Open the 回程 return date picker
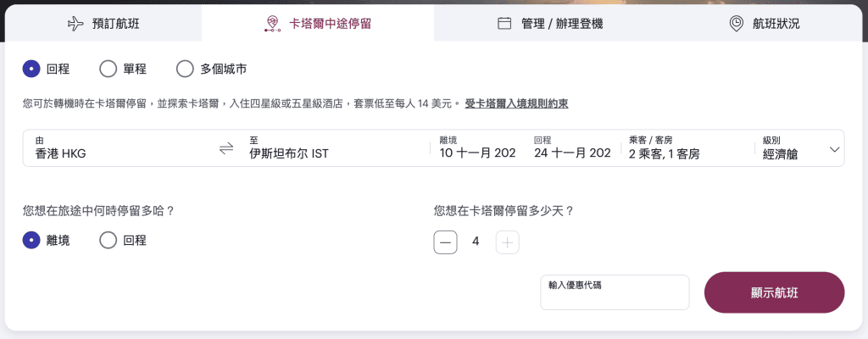Viewport: 868px width, 339px height. 572,148
